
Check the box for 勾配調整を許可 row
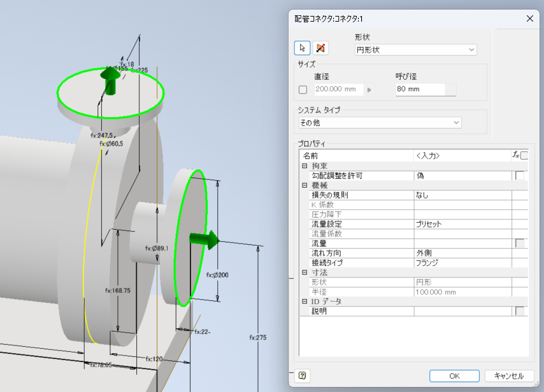pos(520,176)
